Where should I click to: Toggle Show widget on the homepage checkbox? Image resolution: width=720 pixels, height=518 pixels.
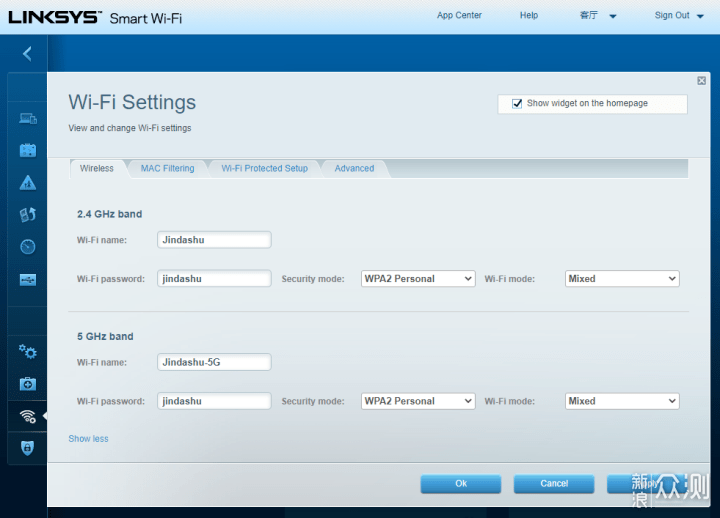(517, 103)
